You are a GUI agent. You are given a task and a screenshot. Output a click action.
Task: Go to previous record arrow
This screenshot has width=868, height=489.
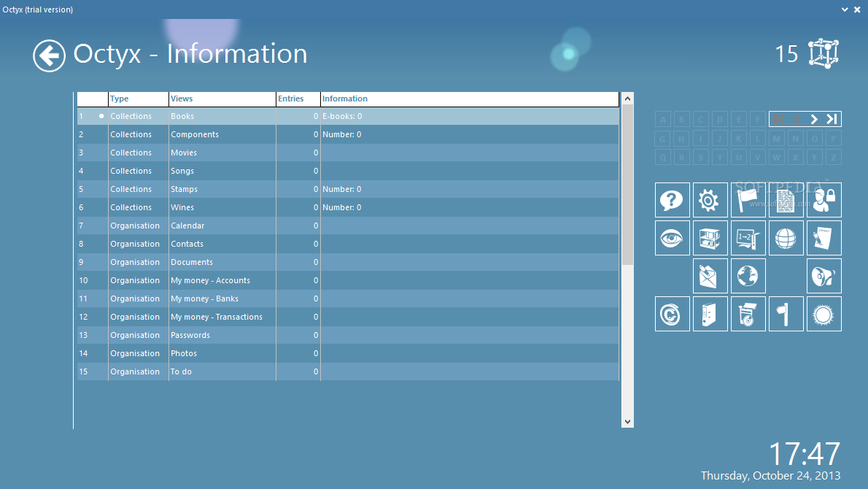[797, 119]
